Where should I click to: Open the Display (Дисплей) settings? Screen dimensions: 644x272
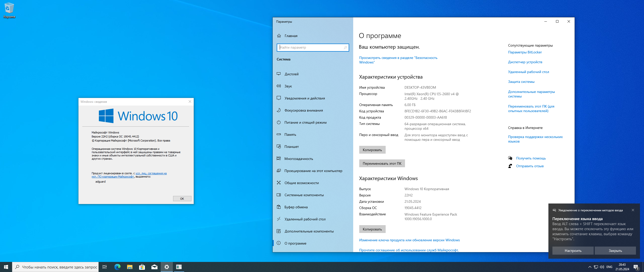coord(291,74)
